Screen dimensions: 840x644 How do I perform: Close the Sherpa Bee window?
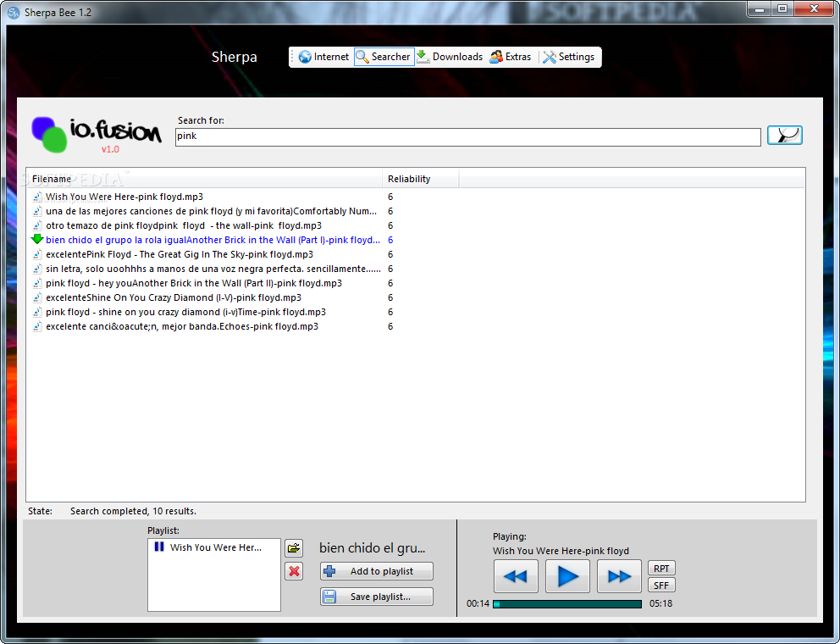tap(814, 9)
